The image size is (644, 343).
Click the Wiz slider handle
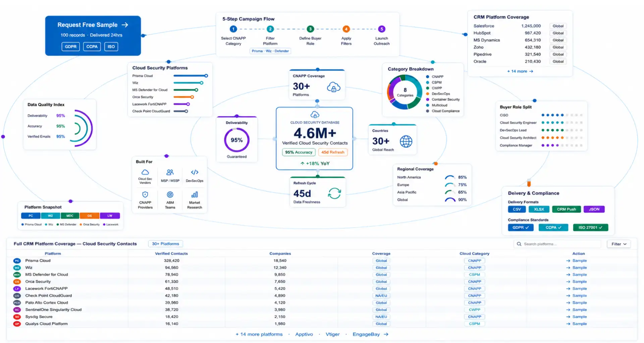pyautogui.click(x=202, y=83)
